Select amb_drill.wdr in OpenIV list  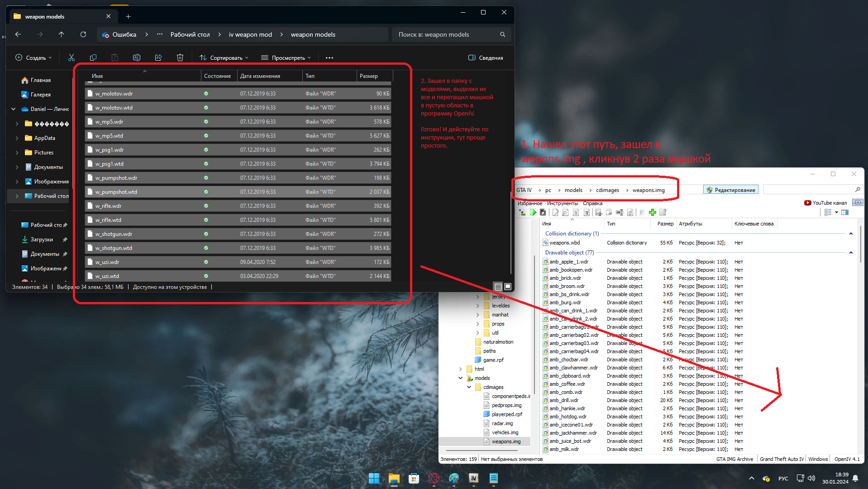coord(563,400)
